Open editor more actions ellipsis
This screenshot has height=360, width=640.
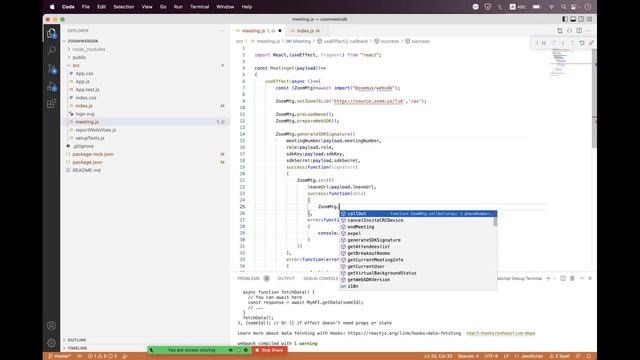click(x=589, y=31)
